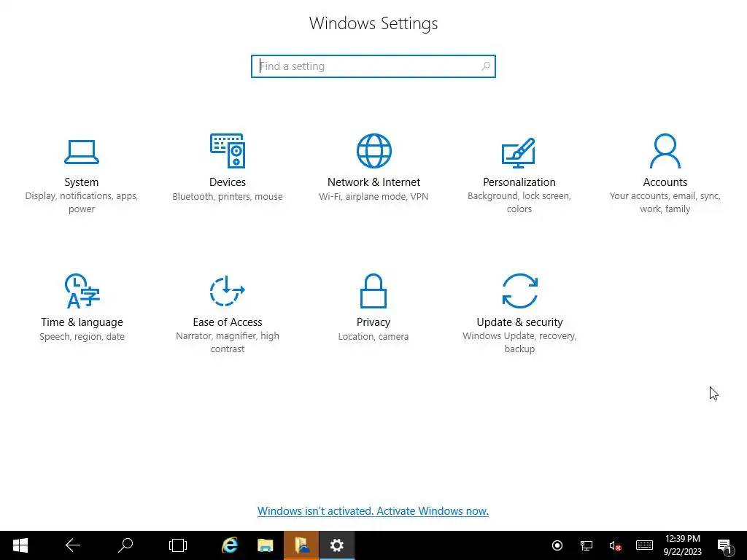Switch to the orange-highlighted folder-and-cloud taskbar app

[x=301, y=545]
